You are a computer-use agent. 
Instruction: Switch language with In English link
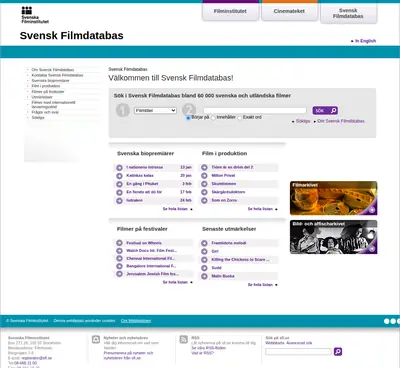click(365, 41)
